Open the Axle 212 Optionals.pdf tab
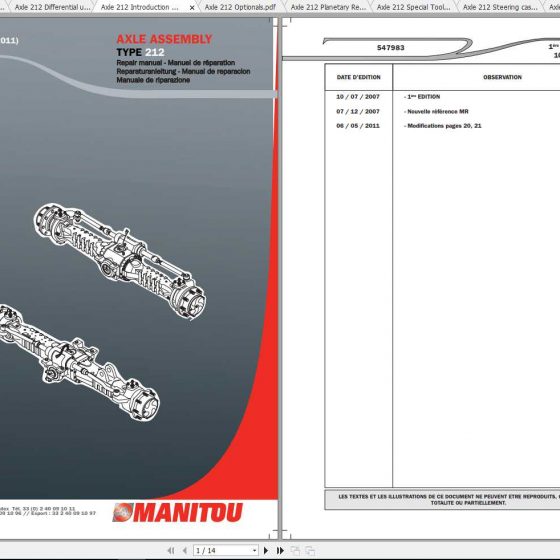560x560 pixels. tap(240, 7)
